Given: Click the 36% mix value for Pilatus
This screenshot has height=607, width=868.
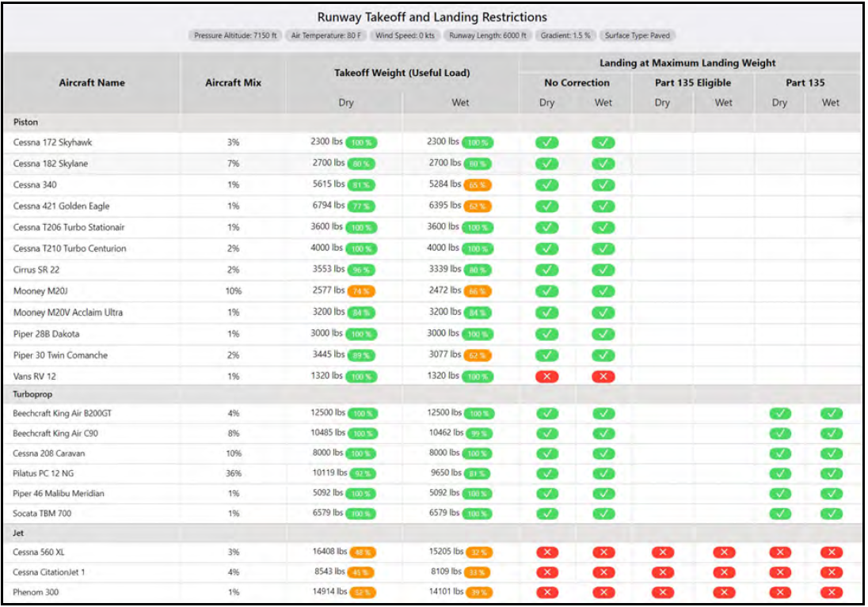Looking at the screenshot, I should point(233,473).
